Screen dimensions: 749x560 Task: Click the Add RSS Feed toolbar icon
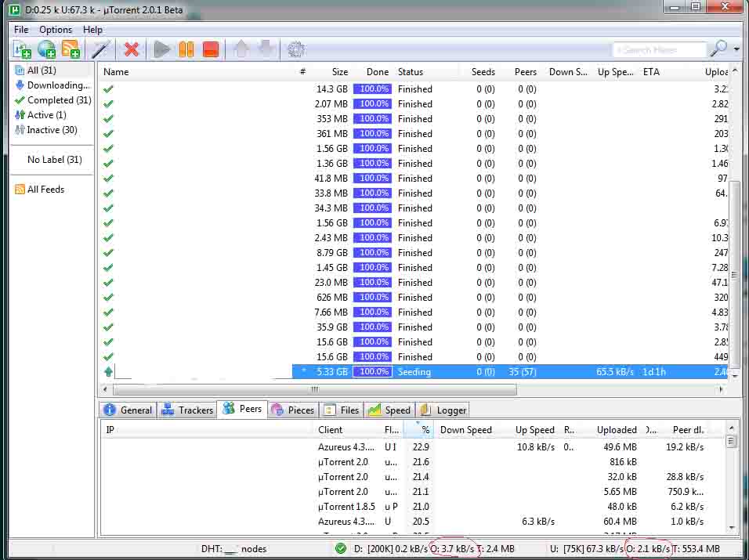click(x=71, y=49)
